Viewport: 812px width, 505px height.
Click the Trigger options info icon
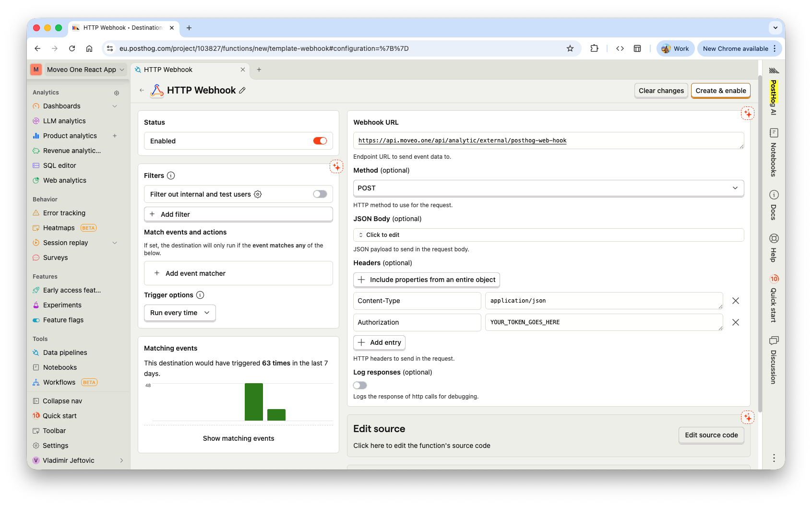(200, 295)
